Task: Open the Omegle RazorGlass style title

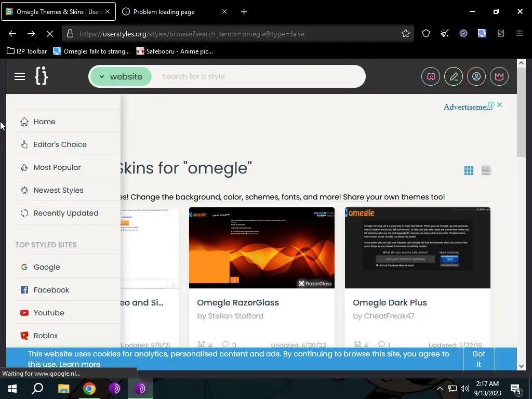Action: [x=238, y=303]
